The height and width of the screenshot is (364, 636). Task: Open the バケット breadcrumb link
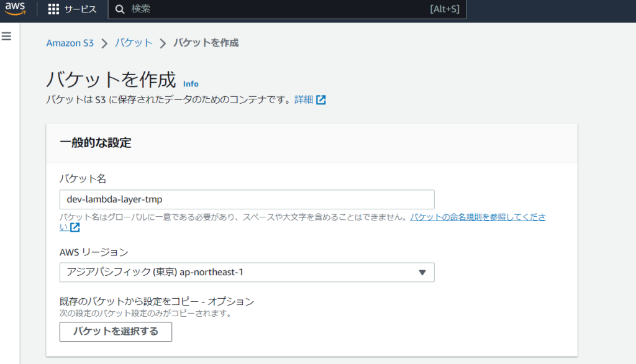134,43
